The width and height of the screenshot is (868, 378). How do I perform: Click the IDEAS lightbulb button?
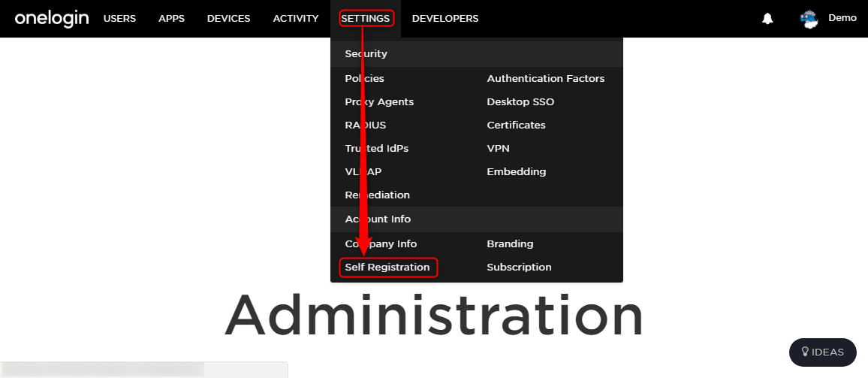point(823,352)
